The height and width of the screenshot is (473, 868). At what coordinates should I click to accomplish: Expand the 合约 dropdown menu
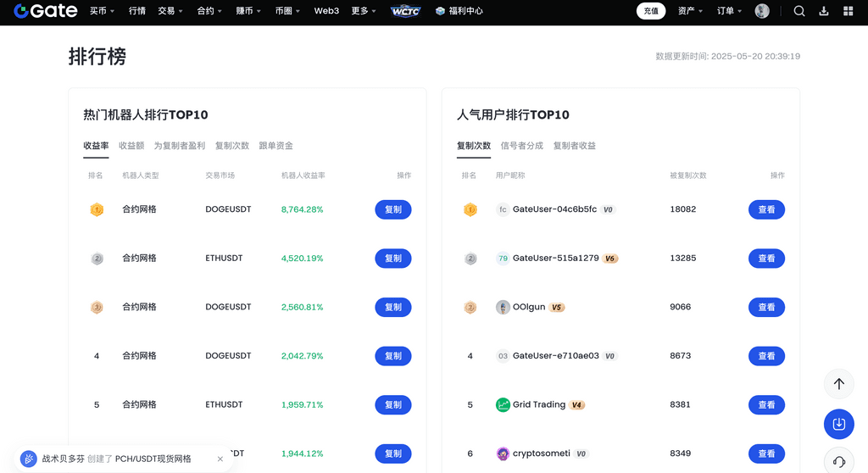(x=209, y=11)
